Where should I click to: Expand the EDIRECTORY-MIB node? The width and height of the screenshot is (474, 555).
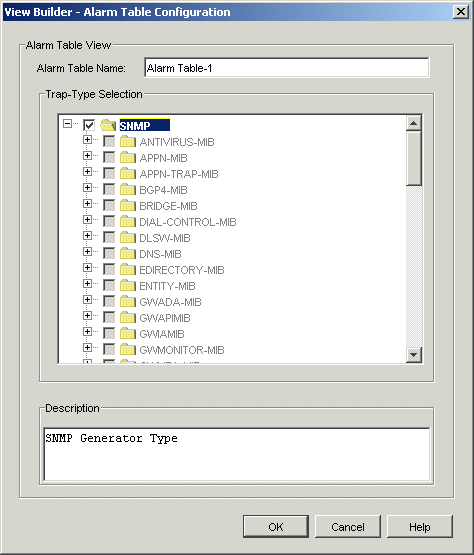tap(87, 268)
